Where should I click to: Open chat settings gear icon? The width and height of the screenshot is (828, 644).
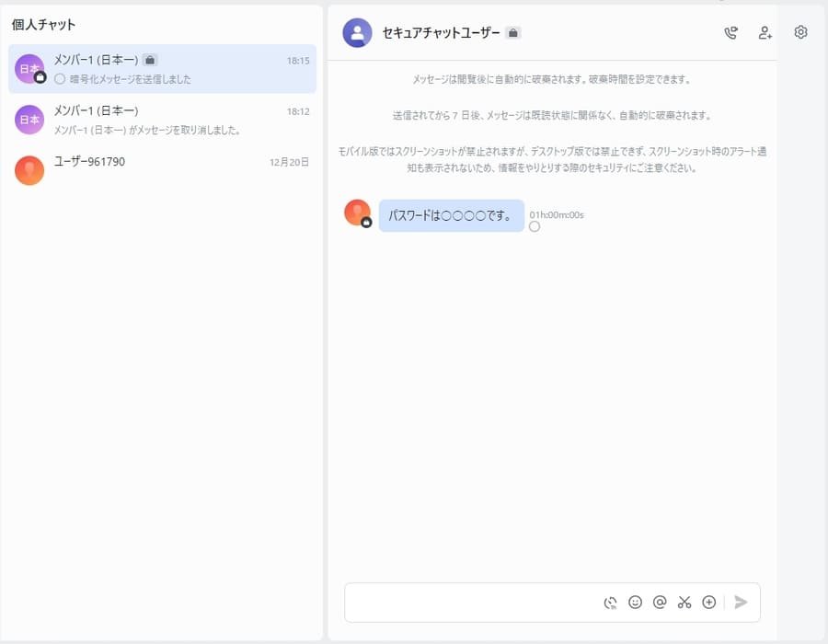[800, 32]
